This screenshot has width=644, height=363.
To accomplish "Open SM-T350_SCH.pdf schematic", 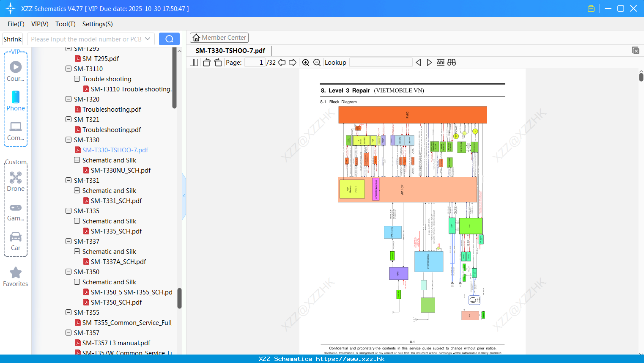I will click(116, 302).
